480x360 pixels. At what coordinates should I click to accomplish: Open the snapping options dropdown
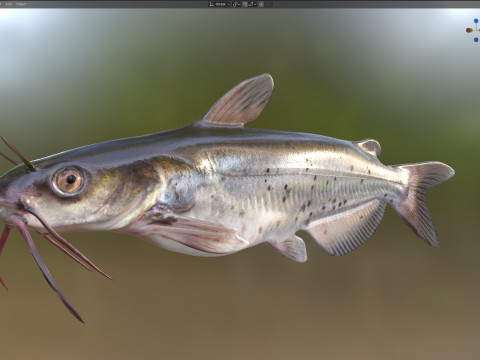(x=253, y=4)
